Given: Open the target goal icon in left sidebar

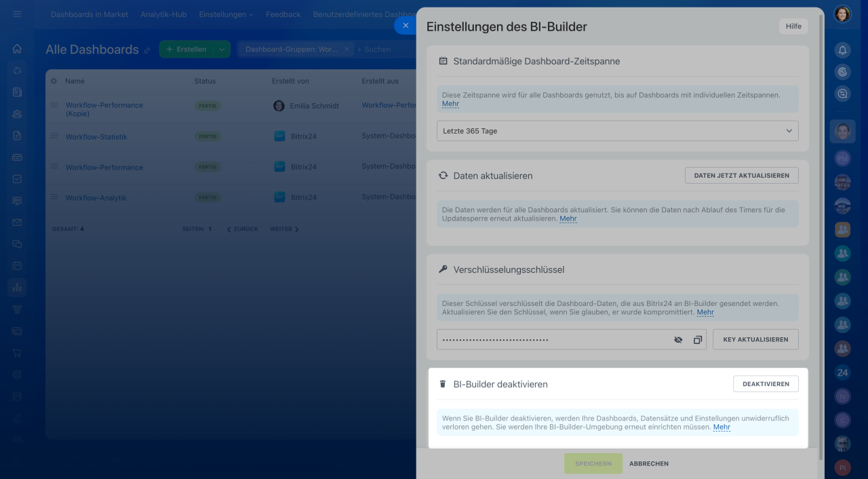Looking at the screenshot, I should point(17,375).
